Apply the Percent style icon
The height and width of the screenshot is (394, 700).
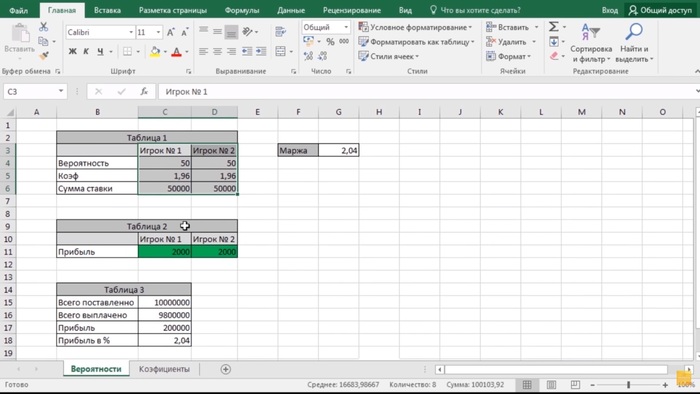click(330, 41)
